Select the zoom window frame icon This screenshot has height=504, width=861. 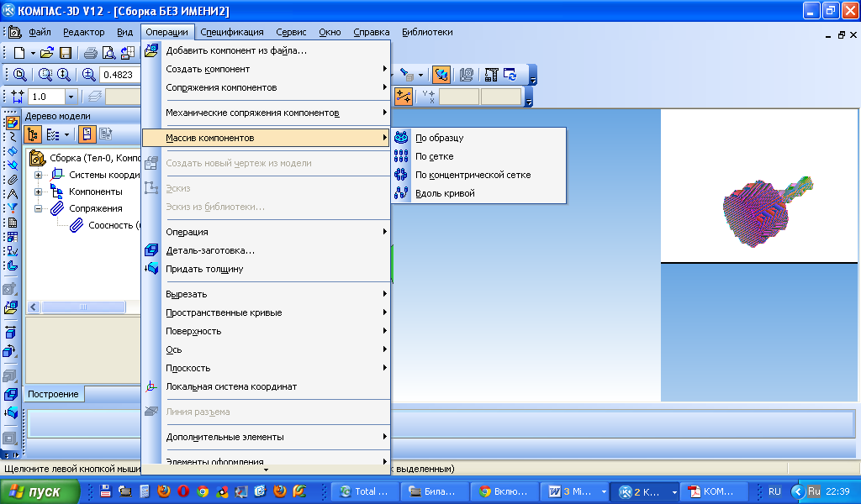pos(45,75)
